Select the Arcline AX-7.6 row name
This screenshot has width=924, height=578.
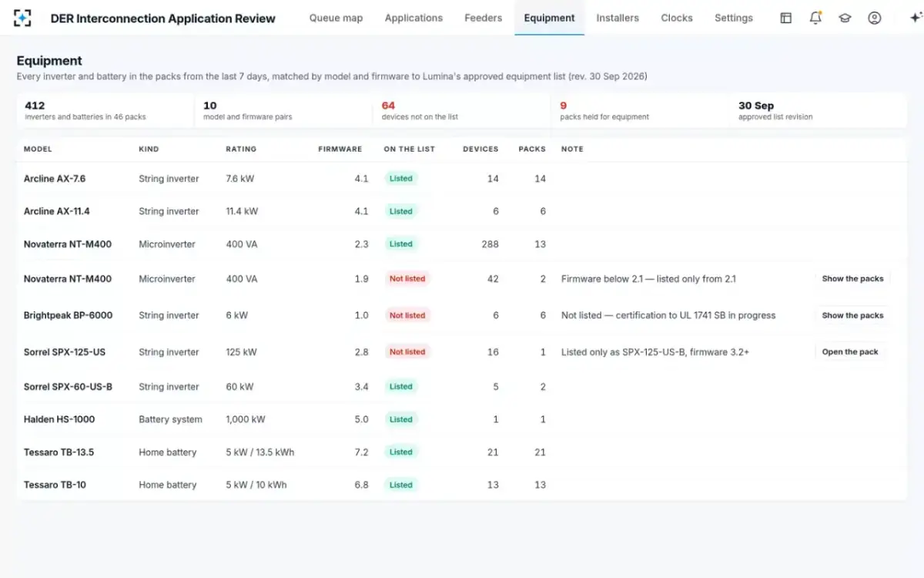click(55, 179)
